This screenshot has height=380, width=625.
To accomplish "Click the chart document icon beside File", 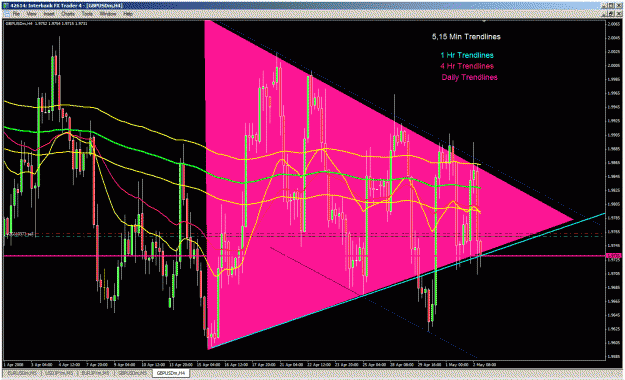I will point(7,14).
